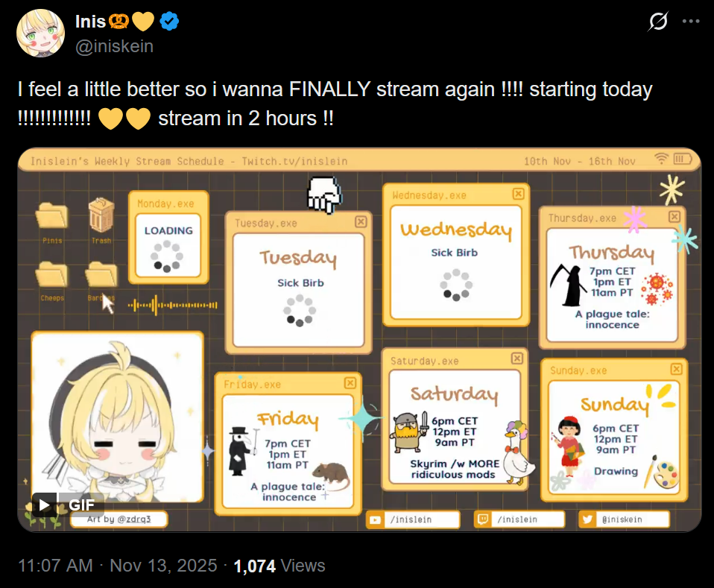Click the Monday.exe LOADING window
714x588 pixels.
[168, 237]
